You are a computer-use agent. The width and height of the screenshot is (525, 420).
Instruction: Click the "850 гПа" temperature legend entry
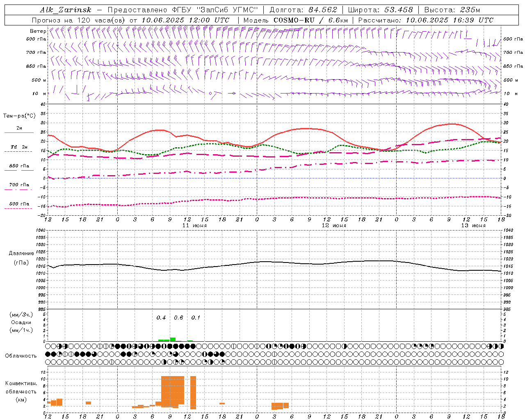19,166
